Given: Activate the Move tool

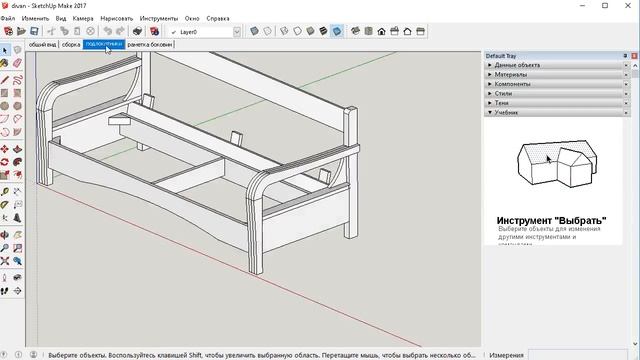Looking at the screenshot, I should [4, 149].
